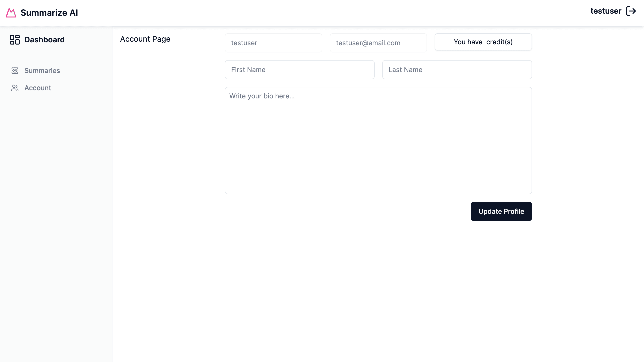
Task: Click the Summaries eye-scan icon
Action: [15, 71]
